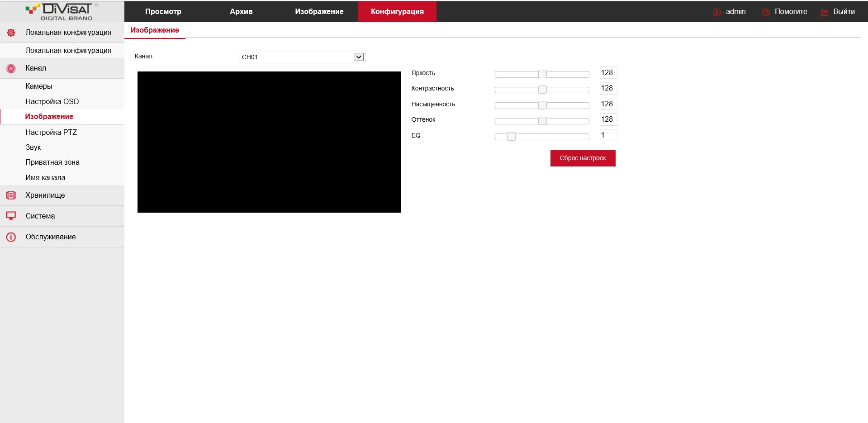
Task: Click the storage icon beside Хранилище
Action: [x=11, y=195]
